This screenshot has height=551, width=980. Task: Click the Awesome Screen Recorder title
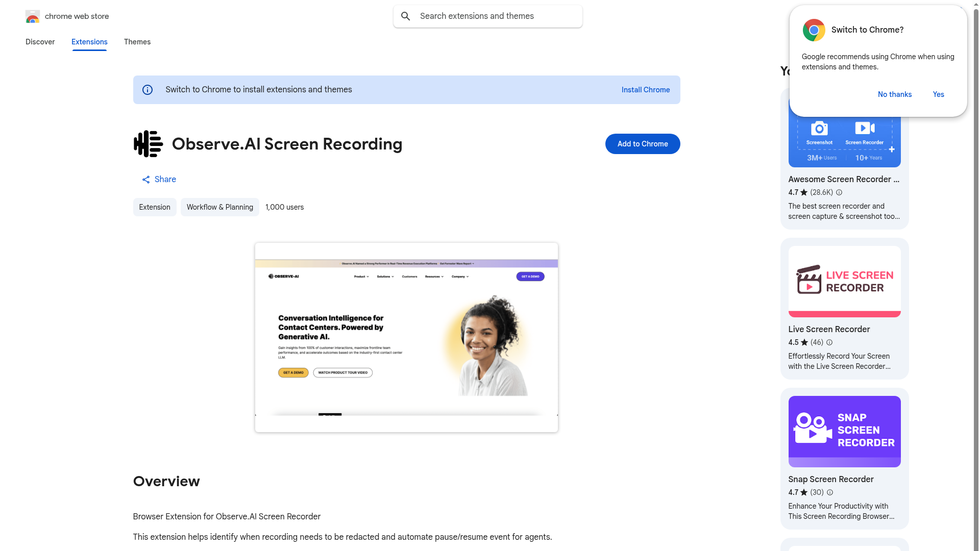pos(844,180)
